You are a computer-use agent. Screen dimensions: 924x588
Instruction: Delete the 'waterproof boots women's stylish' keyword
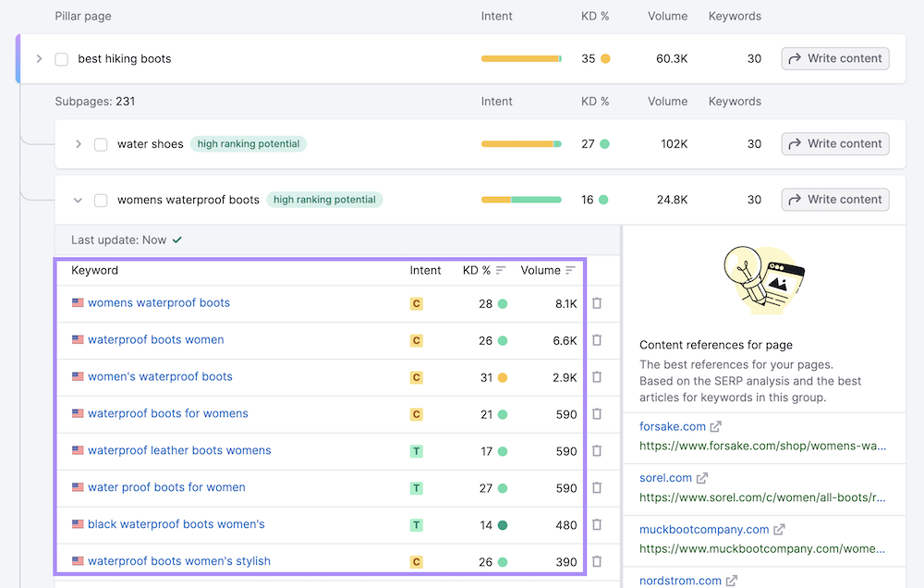597,561
